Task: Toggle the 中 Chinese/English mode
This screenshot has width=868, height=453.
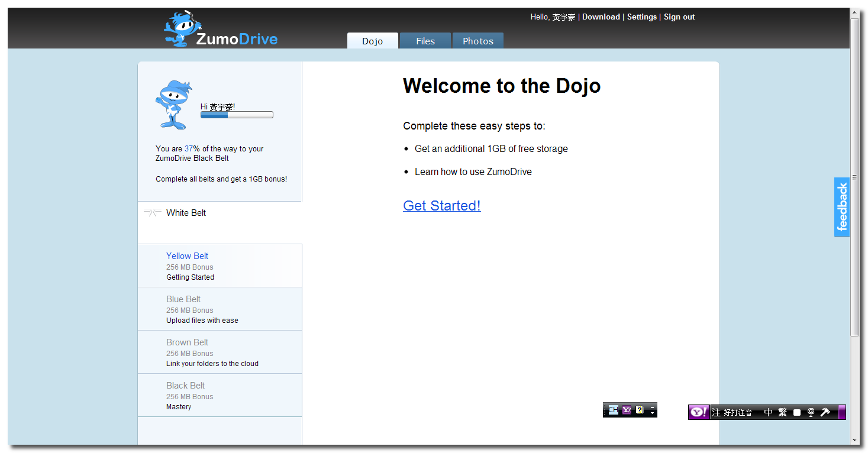Action: (x=768, y=412)
